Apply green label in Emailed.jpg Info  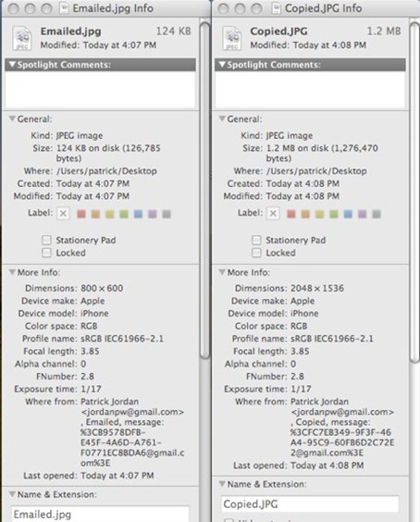tap(124, 214)
